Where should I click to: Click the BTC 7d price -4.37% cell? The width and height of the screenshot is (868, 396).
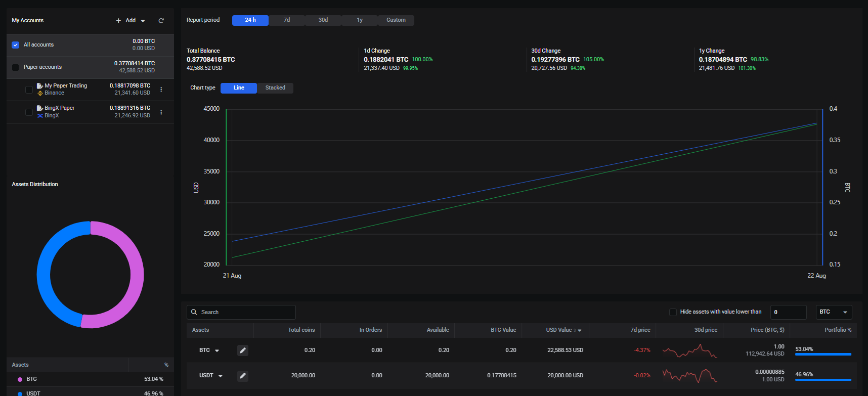click(642, 350)
